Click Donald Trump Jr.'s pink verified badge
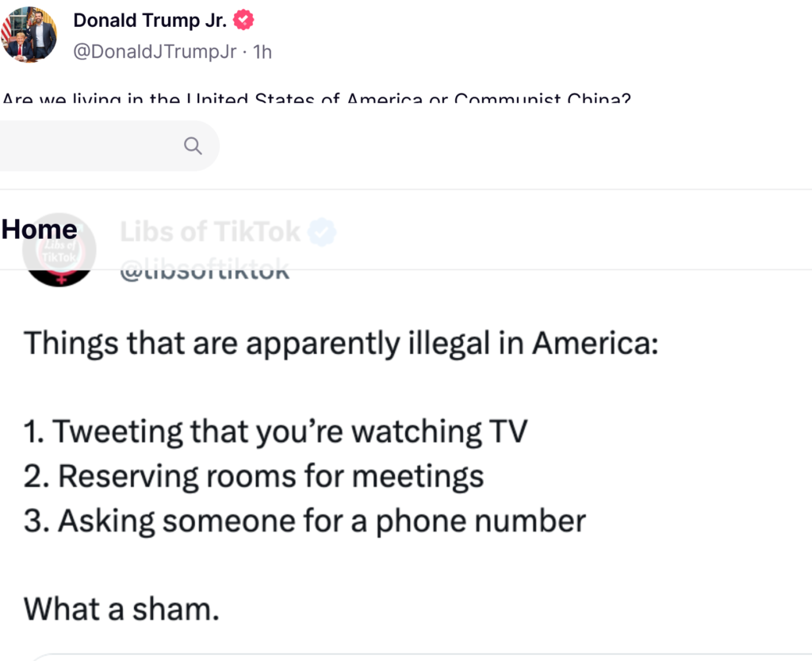Viewport: 812px width, 661px height. pyautogui.click(x=243, y=21)
